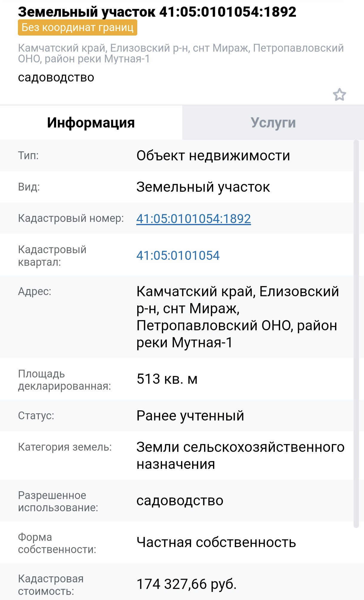This screenshot has width=364, height=600.
Task: Click the Земли сельскохозяйственного назначения category value
Action: [240, 455]
